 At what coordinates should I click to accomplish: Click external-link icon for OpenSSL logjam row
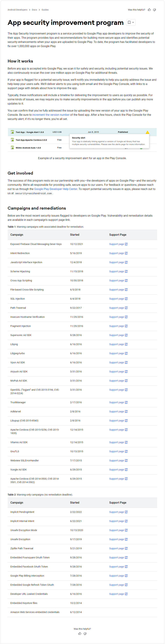coord(126,390)
